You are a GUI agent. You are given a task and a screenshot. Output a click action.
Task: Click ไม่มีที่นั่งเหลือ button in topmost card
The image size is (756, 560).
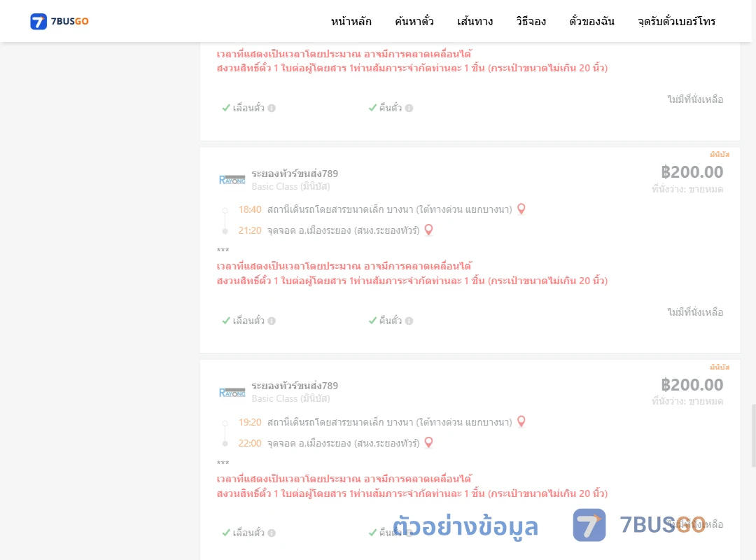pyautogui.click(x=695, y=99)
